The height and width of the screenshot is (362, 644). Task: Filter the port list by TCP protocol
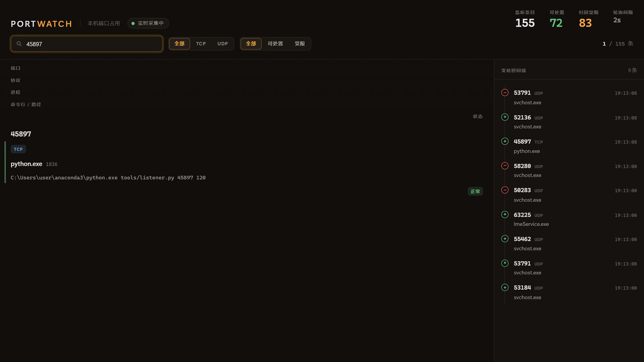pos(201,43)
